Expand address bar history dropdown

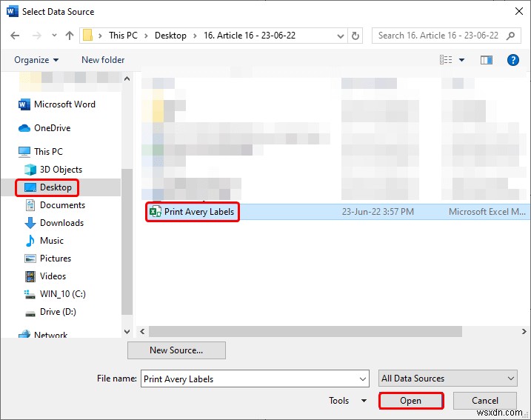341,36
